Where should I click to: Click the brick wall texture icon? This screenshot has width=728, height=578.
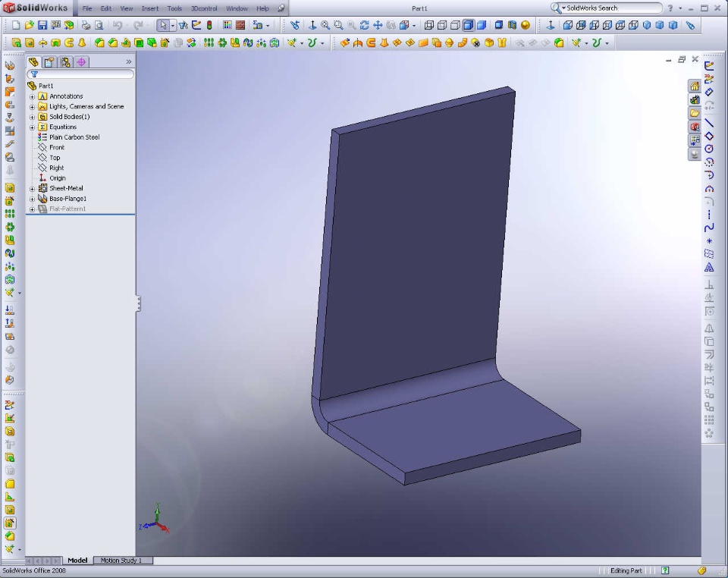[x=240, y=25]
